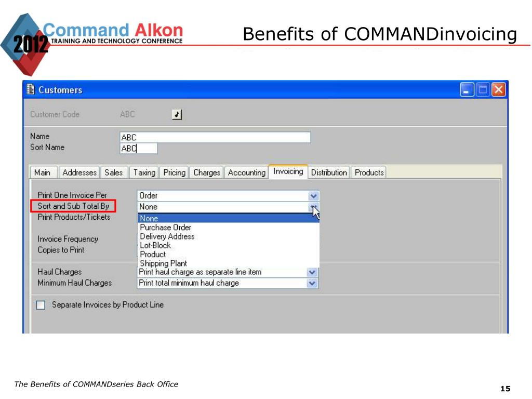This screenshot has width=532, height=399.
Task: Open the Haul Charges dropdown arrow
Action: [312, 272]
